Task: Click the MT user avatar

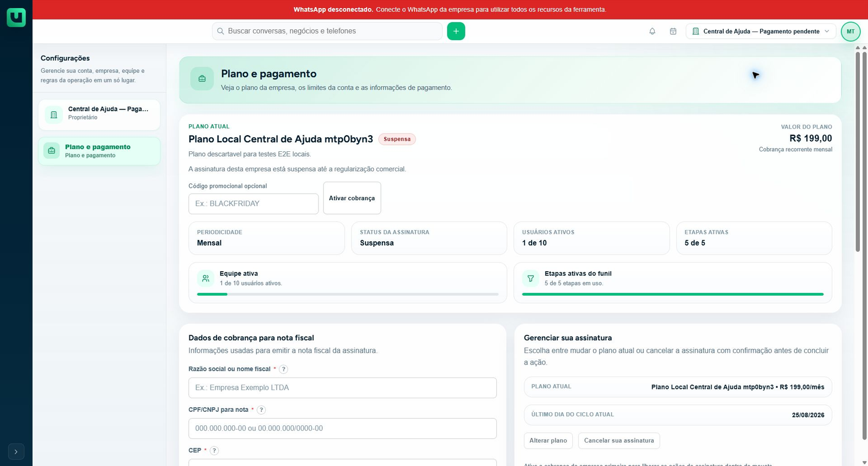Action: 850,31
